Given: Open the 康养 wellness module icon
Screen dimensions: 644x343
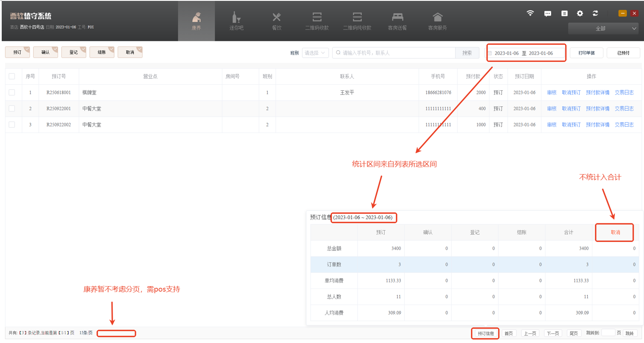Looking at the screenshot, I should point(196,21).
